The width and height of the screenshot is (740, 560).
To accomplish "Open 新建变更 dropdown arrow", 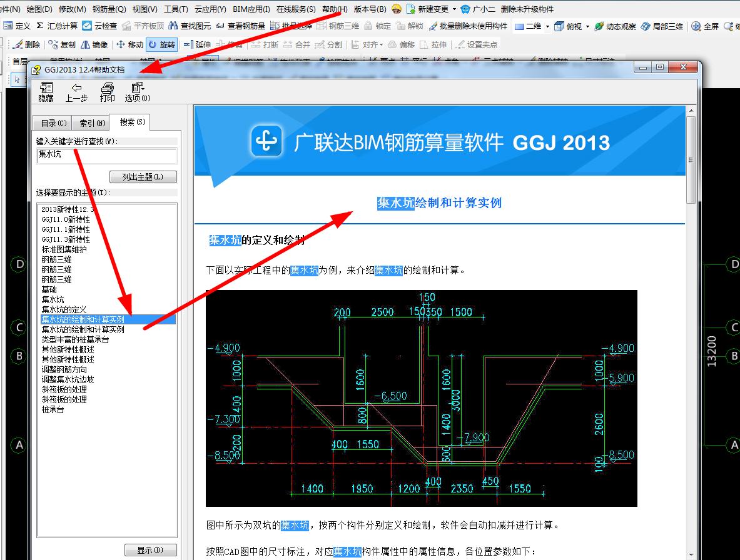I will click(455, 9).
